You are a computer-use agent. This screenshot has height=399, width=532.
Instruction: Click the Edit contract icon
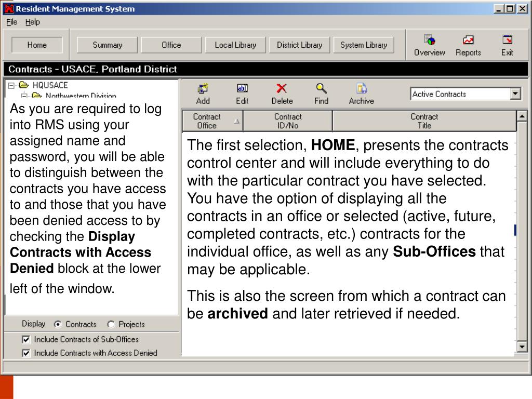(242, 88)
